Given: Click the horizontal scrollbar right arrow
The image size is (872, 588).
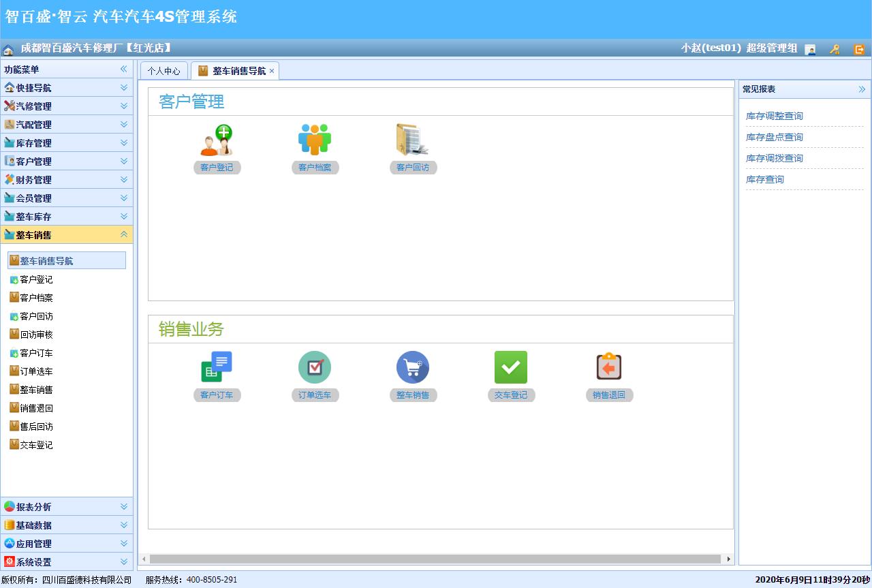Looking at the screenshot, I should point(728,559).
